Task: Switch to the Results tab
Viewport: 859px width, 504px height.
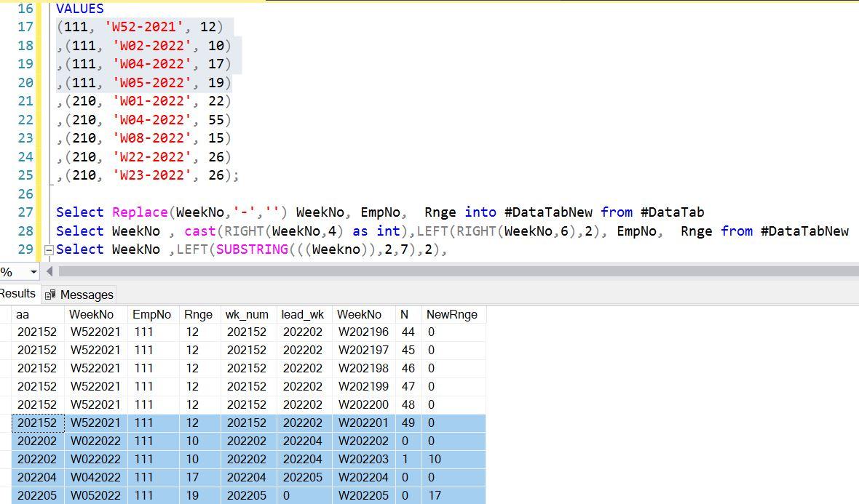Action: coord(17,294)
